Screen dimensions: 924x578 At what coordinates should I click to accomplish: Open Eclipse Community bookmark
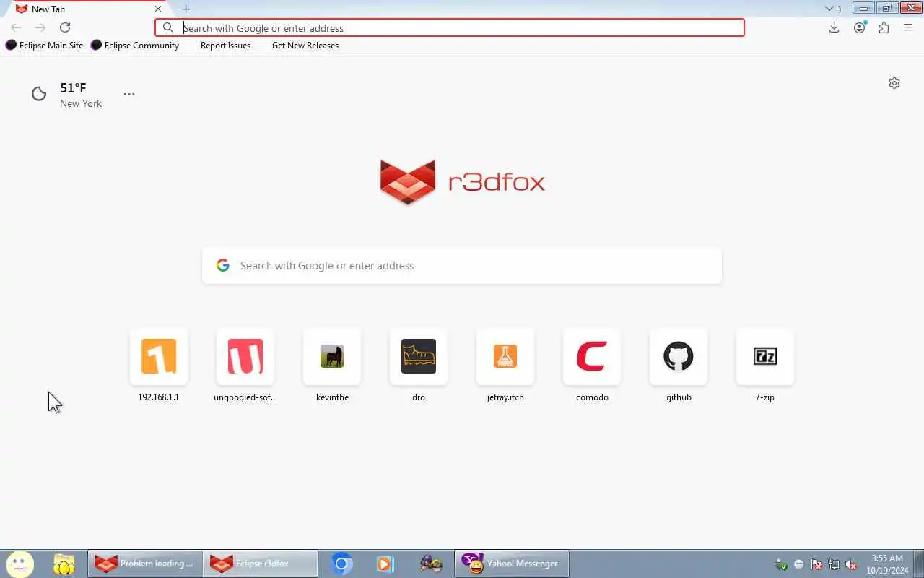point(134,45)
